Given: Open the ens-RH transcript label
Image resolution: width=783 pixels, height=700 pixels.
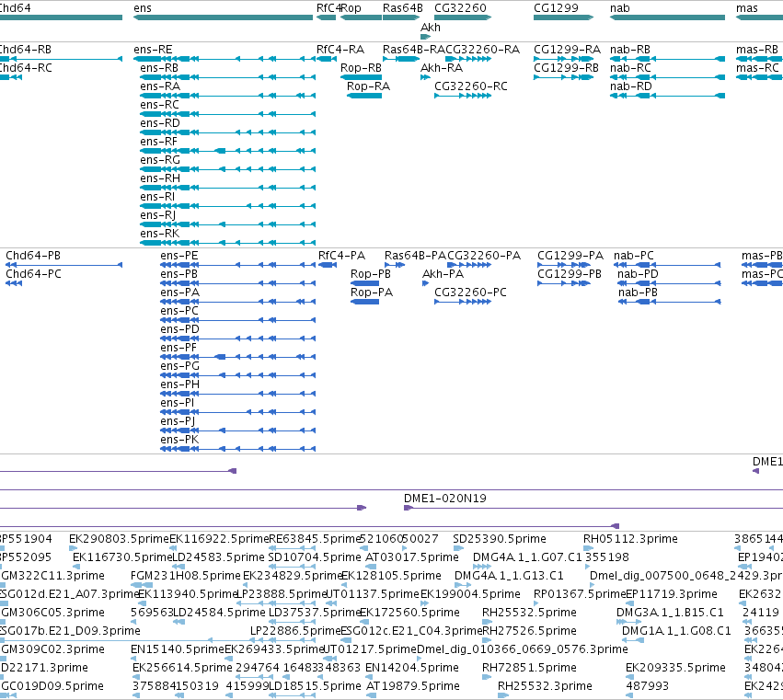Looking at the screenshot, I should (x=160, y=178).
